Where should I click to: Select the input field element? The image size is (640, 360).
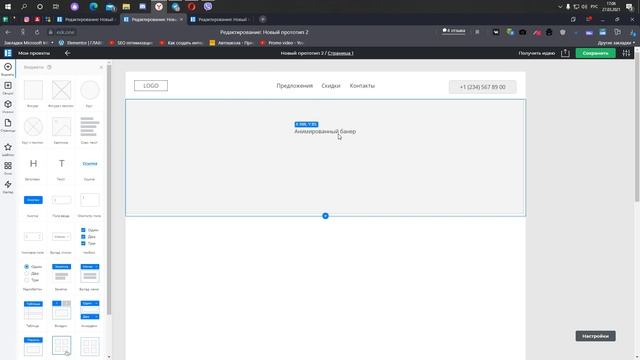(61, 200)
